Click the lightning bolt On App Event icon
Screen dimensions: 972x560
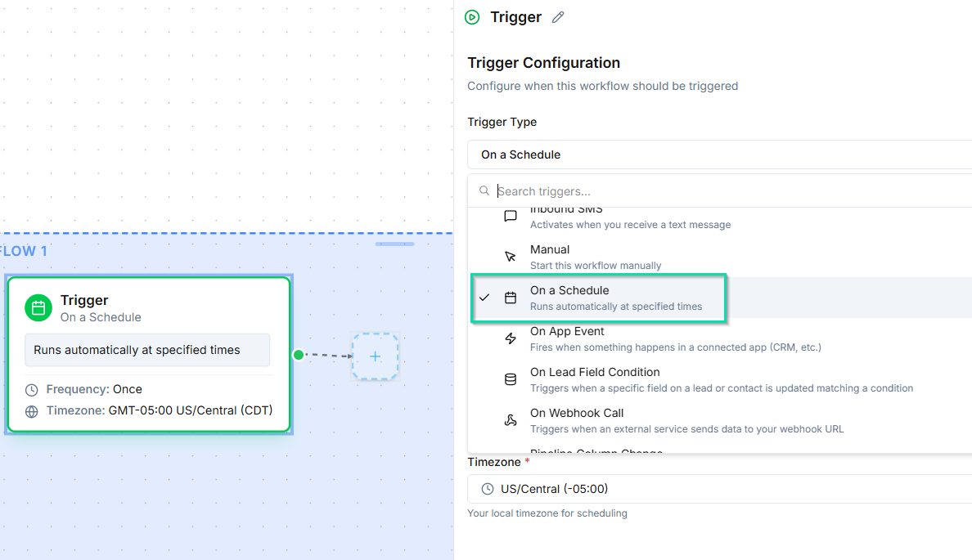(x=511, y=338)
